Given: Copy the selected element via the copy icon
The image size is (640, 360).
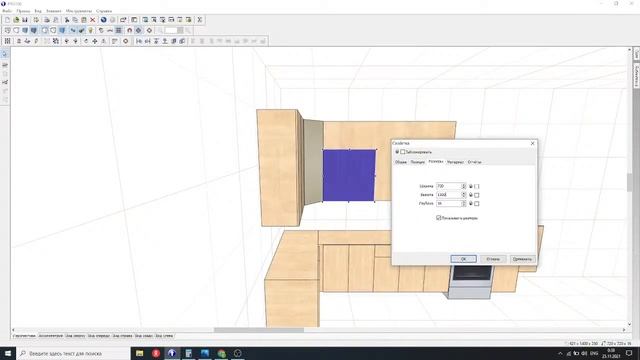Looking at the screenshot, I should pyautogui.click(x=76, y=20).
